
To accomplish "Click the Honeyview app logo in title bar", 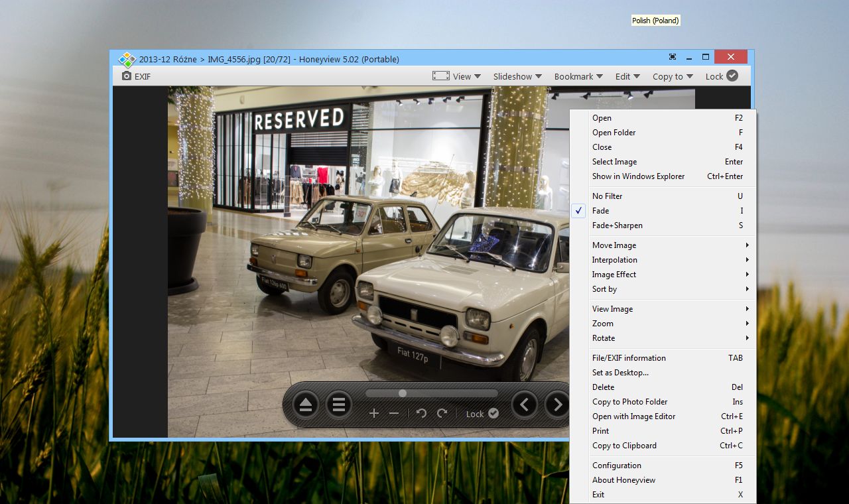I will click(127, 60).
